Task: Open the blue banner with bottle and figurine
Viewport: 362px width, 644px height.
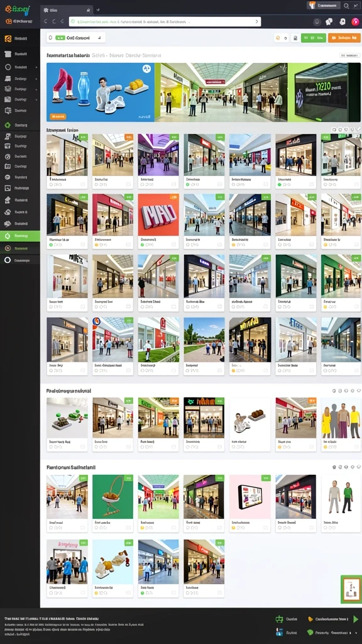Action: pos(101,92)
